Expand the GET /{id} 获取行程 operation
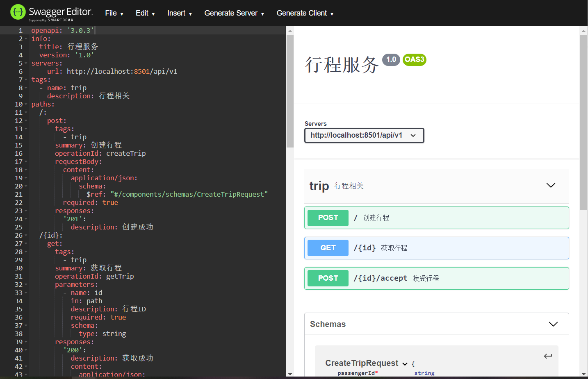Screen dimensions: 588x379 click(x=437, y=248)
